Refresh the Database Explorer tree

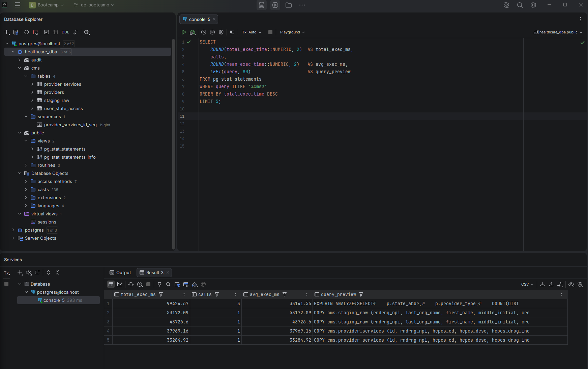pyautogui.click(x=27, y=32)
